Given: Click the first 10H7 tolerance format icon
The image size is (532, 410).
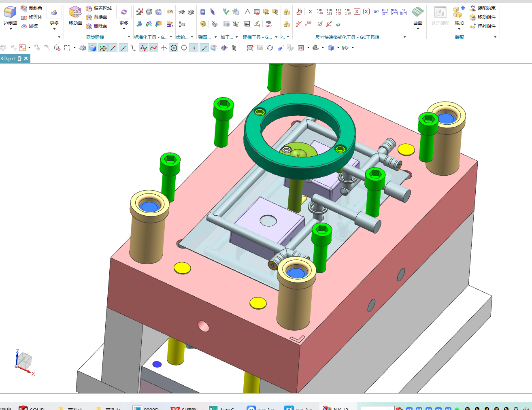Looking at the screenshot, I should pyautogui.click(x=375, y=12).
